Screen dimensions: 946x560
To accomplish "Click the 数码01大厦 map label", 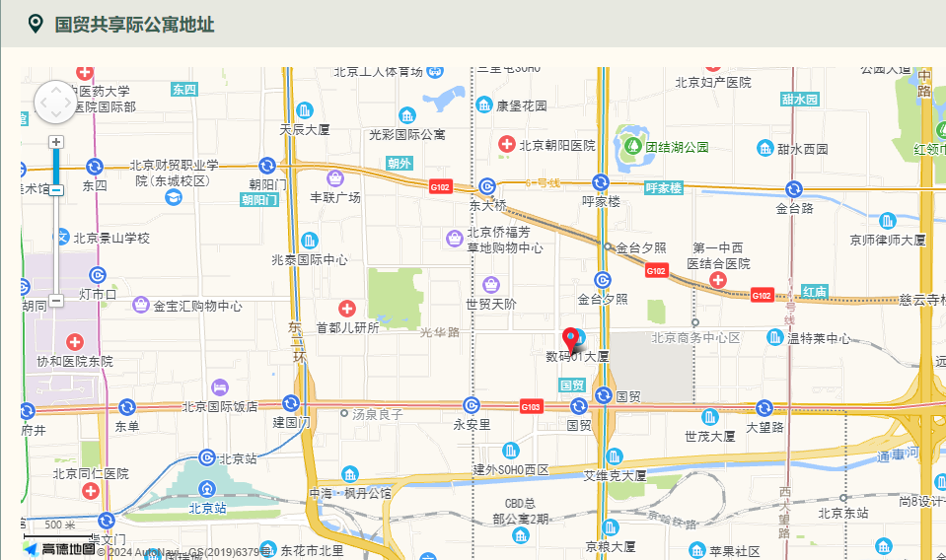I will coord(577,356).
